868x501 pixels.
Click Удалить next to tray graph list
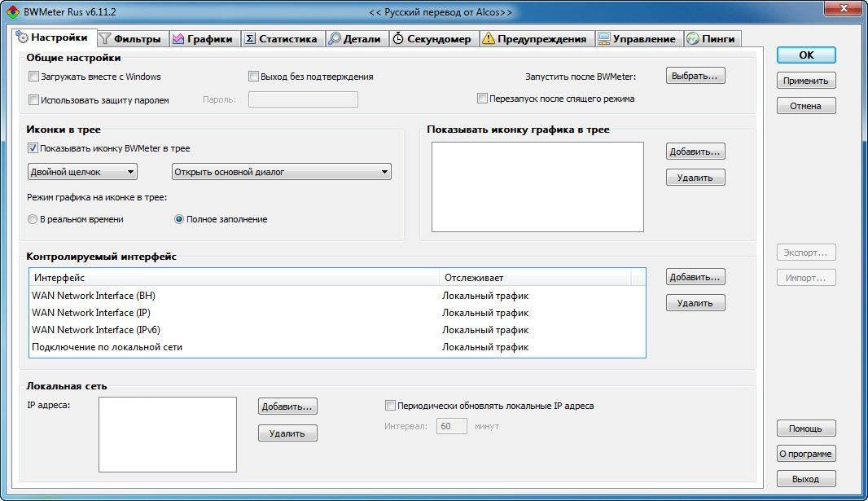click(x=695, y=177)
